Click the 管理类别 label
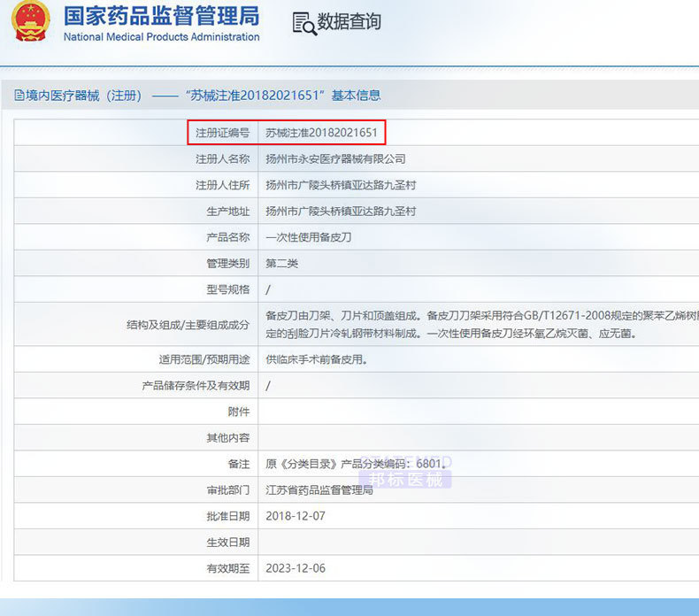 (x=227, y=264)
